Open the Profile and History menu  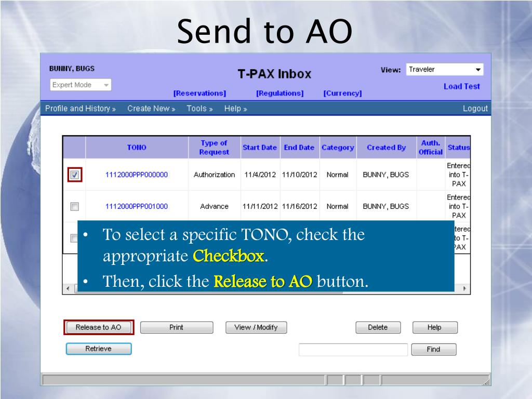click(81, 109)
